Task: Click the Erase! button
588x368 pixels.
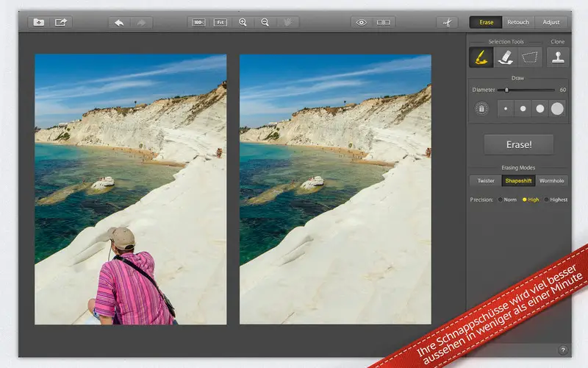Action: click(x=519, y=144)
